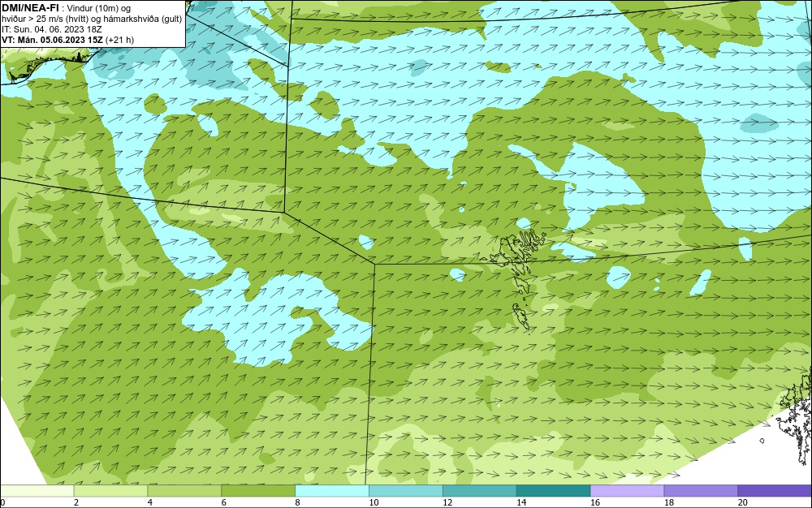Screen dimensions: 812x508
Task: Click the 8-10 m/s light cyan swatch
Action: pos(332,491)
